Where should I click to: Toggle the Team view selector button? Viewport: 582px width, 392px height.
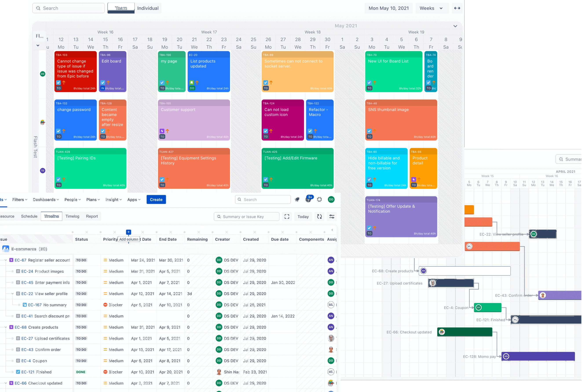[121, 8]
